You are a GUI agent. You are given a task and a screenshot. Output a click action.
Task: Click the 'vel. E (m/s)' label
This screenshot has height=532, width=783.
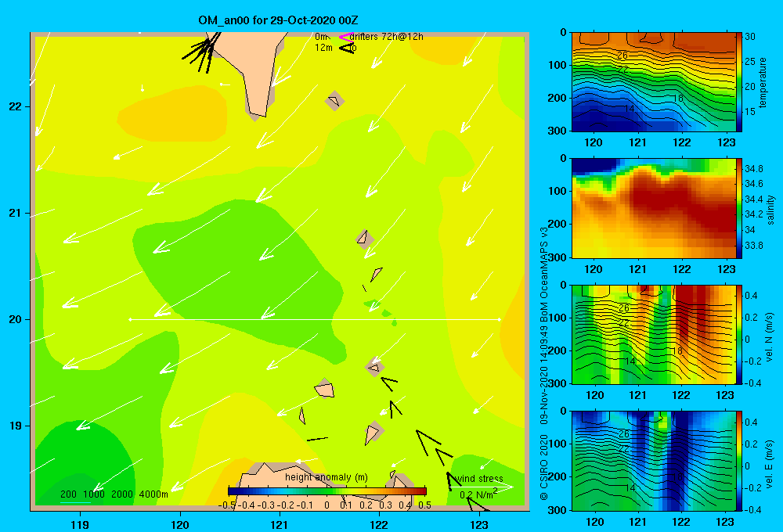tap(769, 463)
